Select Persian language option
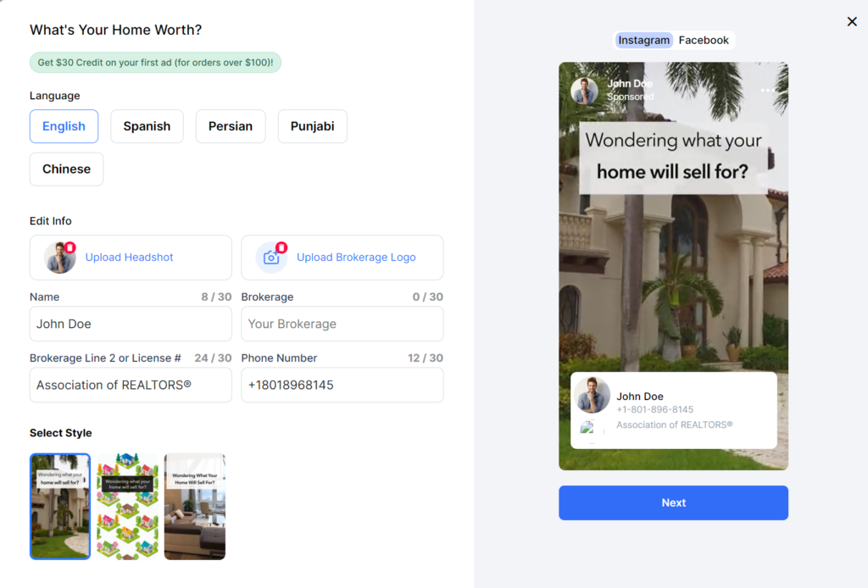Viewport: 868px width, 588px height. pyautogui.click(x=231, y=126)
